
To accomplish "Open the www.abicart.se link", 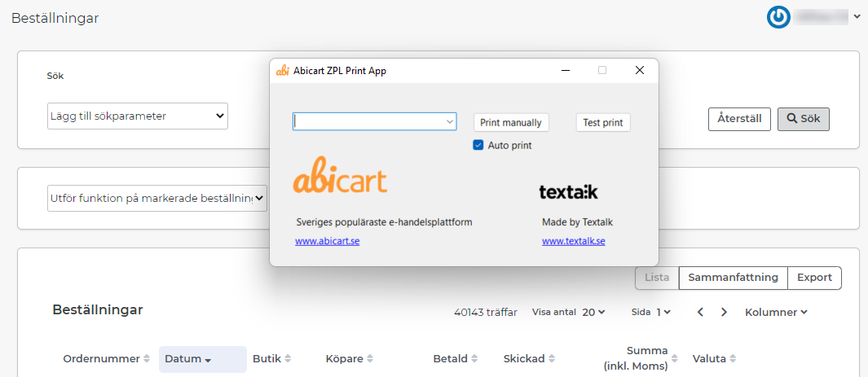I will (327, 241).
